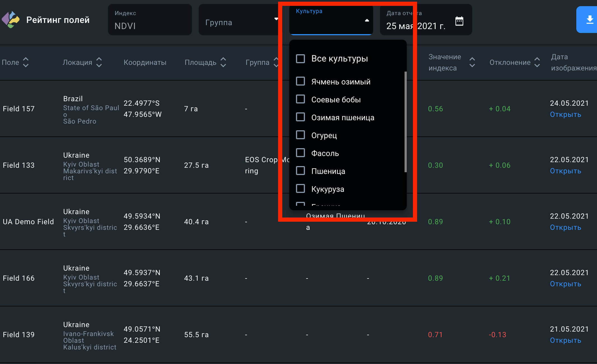Image resolution: width=597 pixels, height=364 pixels.
Task: Open image link for Field 157
Action: [x=565, y=115]
